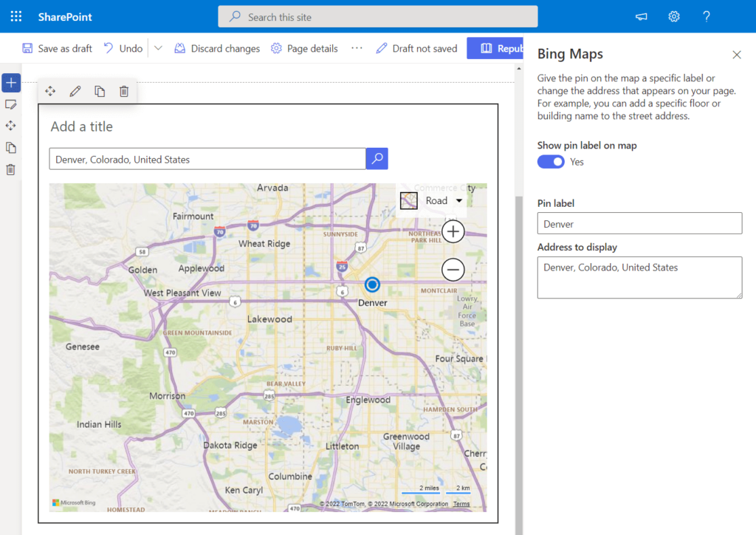Add a new section with plus button
The height and width of the screenshot is (535, 756).
point(11,83)
